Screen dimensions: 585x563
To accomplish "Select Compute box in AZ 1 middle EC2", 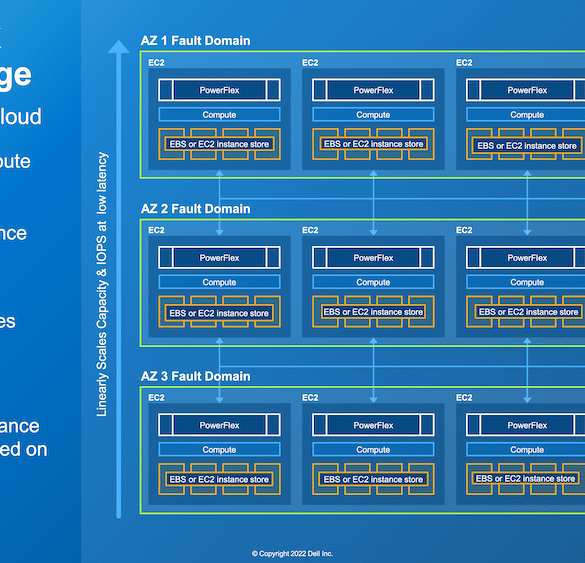I will (373, 115).
